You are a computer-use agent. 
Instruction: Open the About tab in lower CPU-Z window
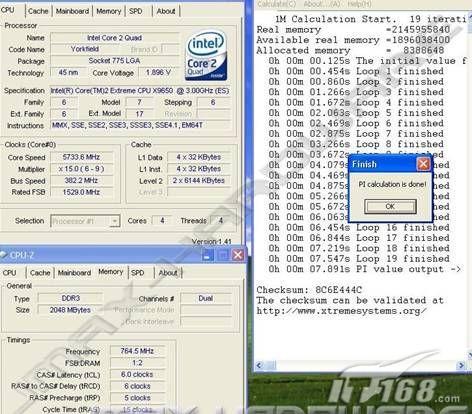(x=168, y=273)
